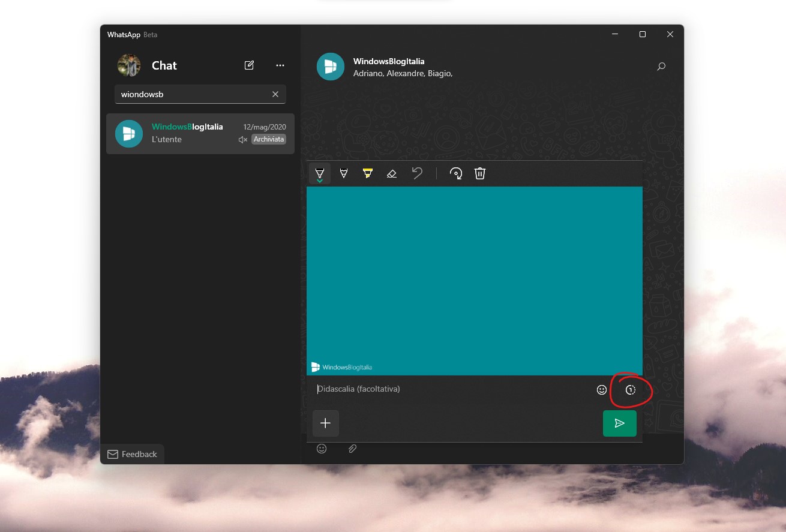Open paperclip attach icon in message bar
Viewport: 786px width, 532px height.
click(x=353, y=449)
